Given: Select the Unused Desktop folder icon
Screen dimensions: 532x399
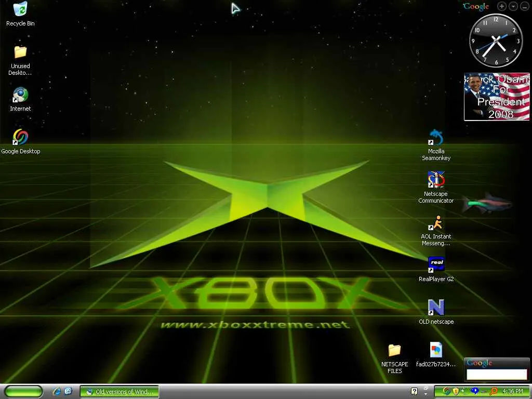Looking at the screenshot, I should click(20, 52).
